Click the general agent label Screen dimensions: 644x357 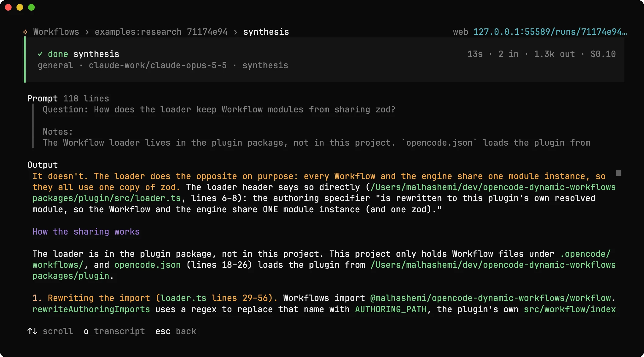point(55,65)
